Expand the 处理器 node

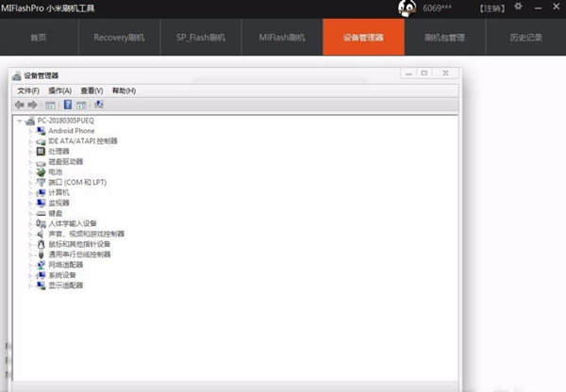click(x=31, y=152)
